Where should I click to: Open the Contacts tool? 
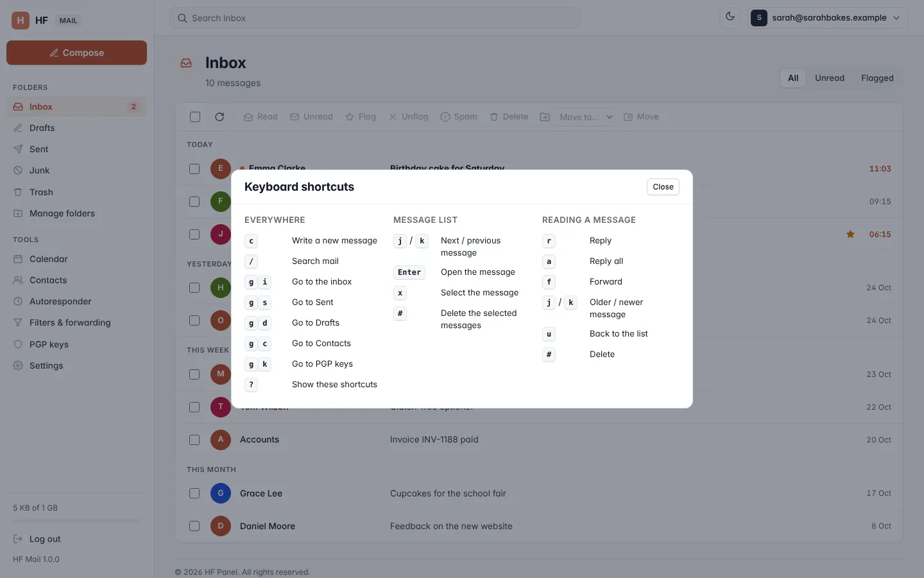(x=76, y=280)
